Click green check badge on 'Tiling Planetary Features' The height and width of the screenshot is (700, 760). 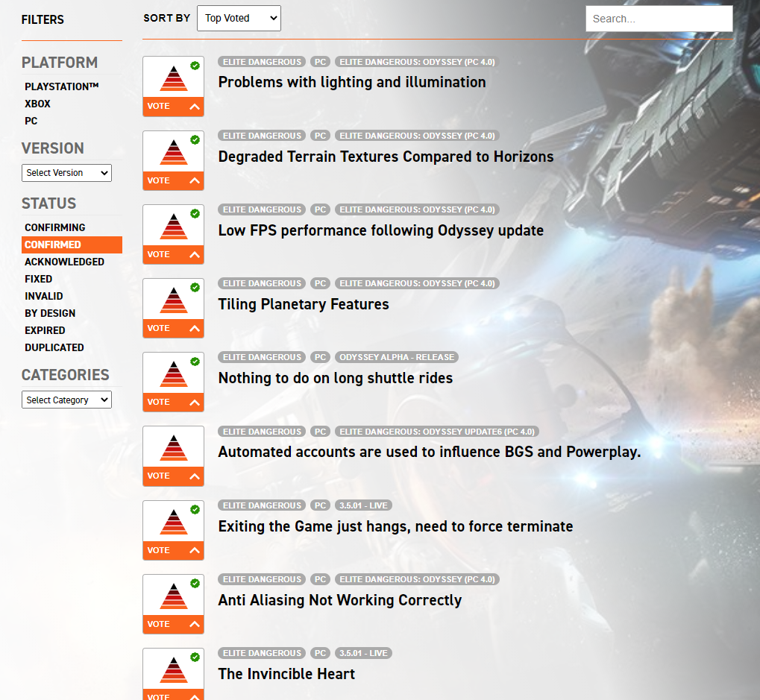tap(195, 287)
